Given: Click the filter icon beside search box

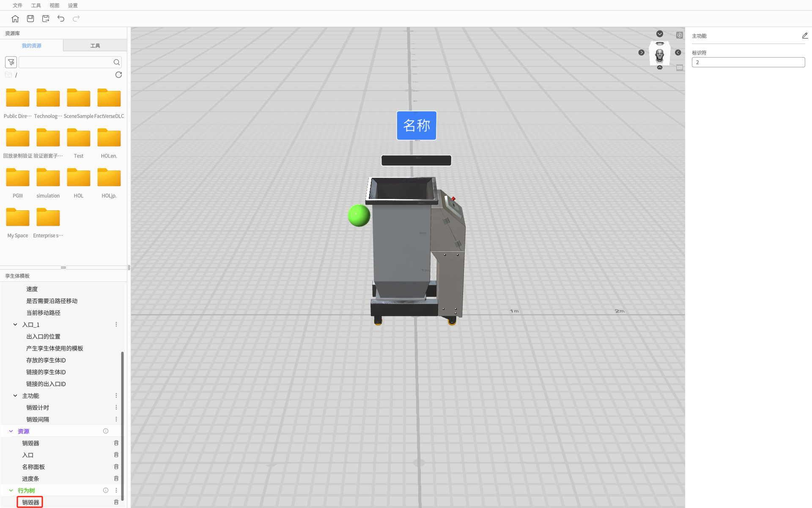Looking at the screenshot, I should (x=11, y=62).
